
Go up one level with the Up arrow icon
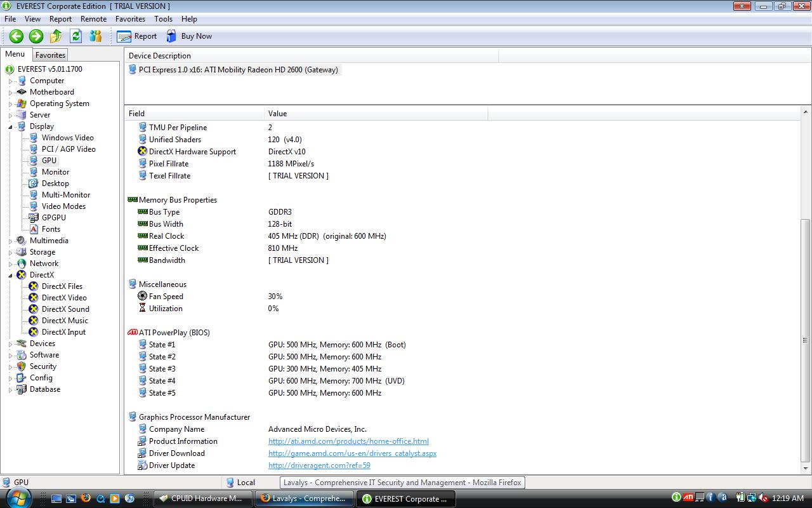(56, 36)
